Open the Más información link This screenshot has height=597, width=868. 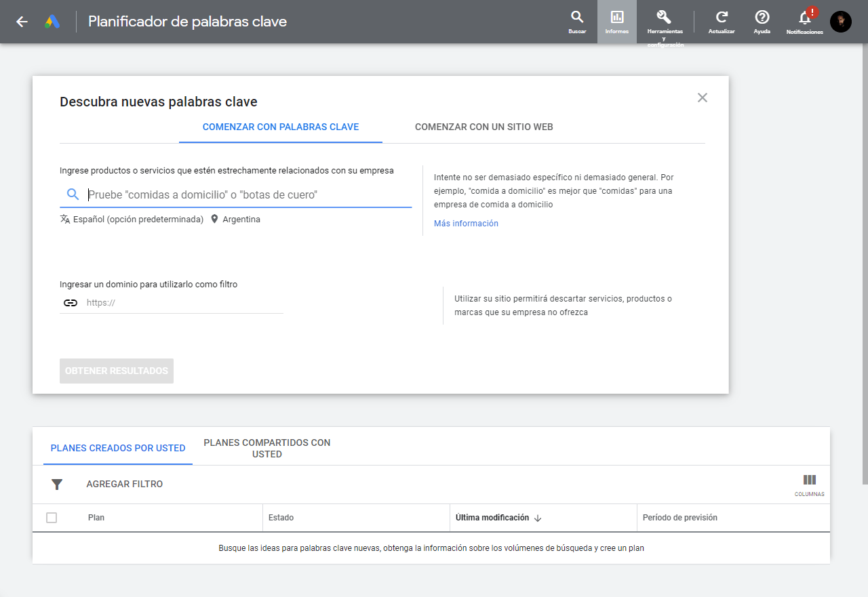(x=466, y=223)
